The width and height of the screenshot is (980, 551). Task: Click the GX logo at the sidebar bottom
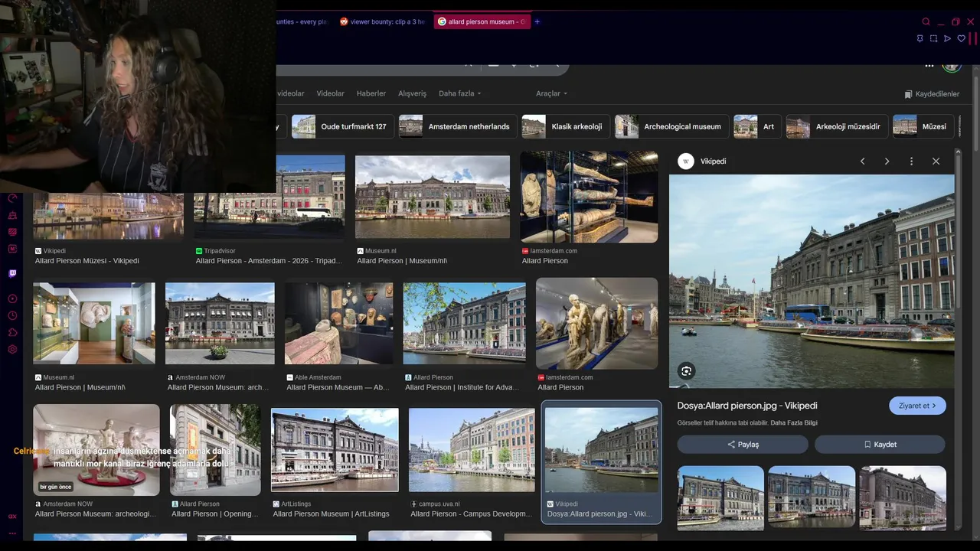point(12,516)
